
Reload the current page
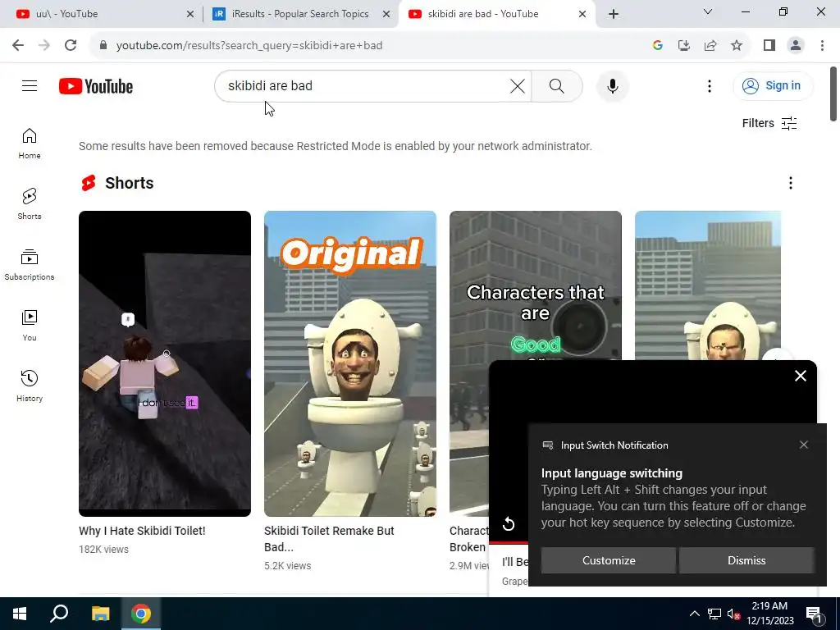(71, 46)
